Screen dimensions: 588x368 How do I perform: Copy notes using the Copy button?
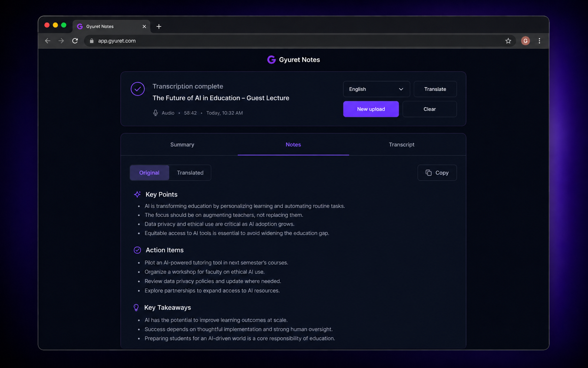437,173
